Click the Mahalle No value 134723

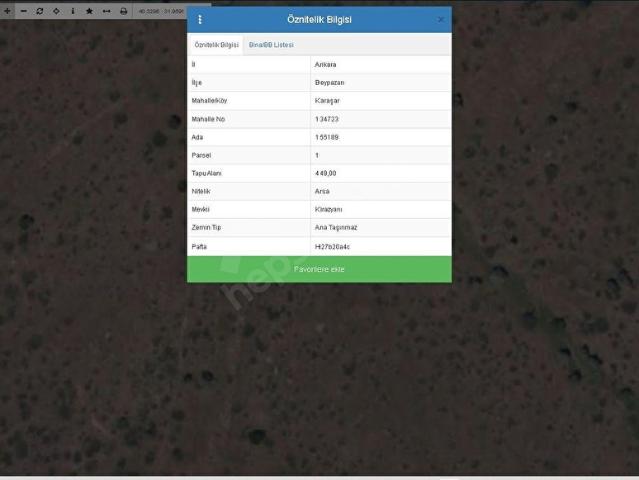tap(326, 119)
